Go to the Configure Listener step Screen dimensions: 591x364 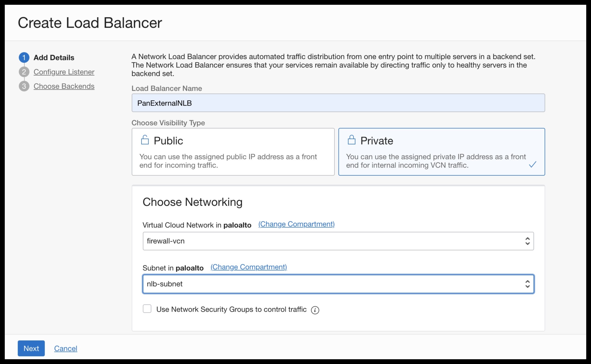tap(64, 72)
